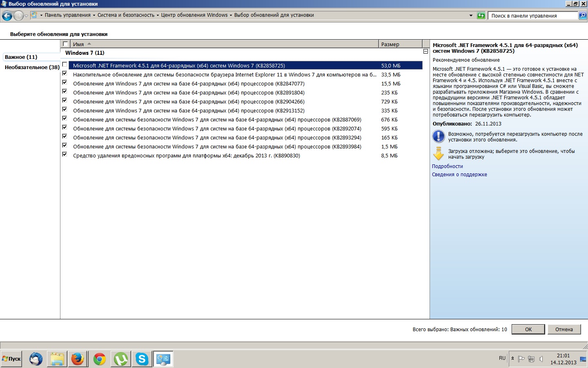588x368 pixels.
Task: Uncheck the KB2893984 security update checkbox
Action: (x=65, y=146)
